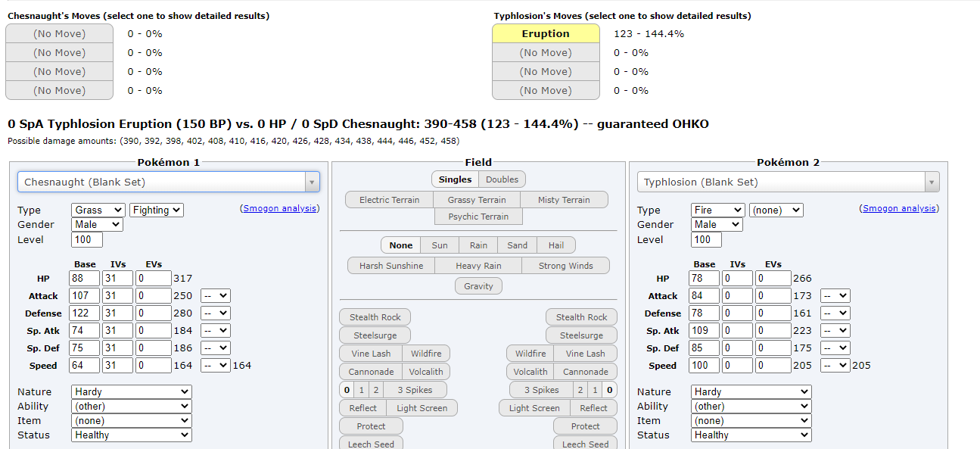Open Typhlosion's Sp. Atk boost dropdown
This screenshot has height=449, width=980.
835,331
